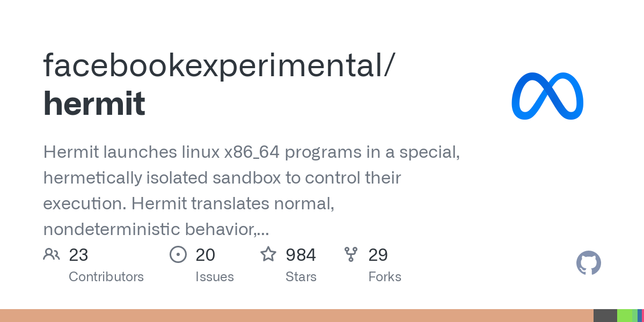644x322 pixels.
Task: Open the Stars label
Action: point(301,277)
